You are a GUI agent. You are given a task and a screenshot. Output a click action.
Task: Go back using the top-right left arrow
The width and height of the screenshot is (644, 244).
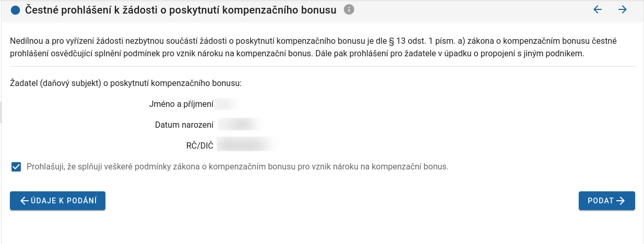pyautogui.click(x=598, y=9)
